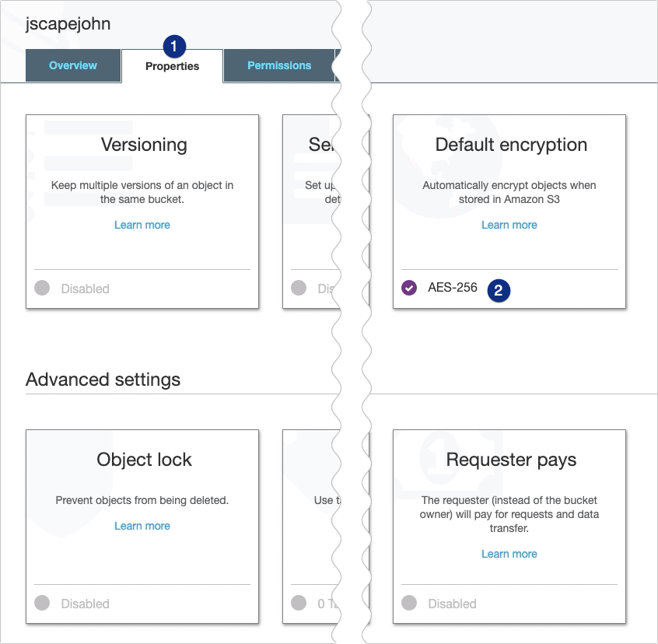Open Learn more under Versioning
658x644 pixels.
142,225
